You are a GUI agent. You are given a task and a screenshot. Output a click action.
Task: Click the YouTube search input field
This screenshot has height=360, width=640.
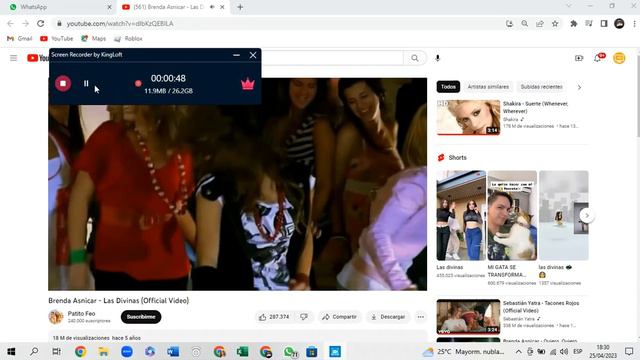332,58
